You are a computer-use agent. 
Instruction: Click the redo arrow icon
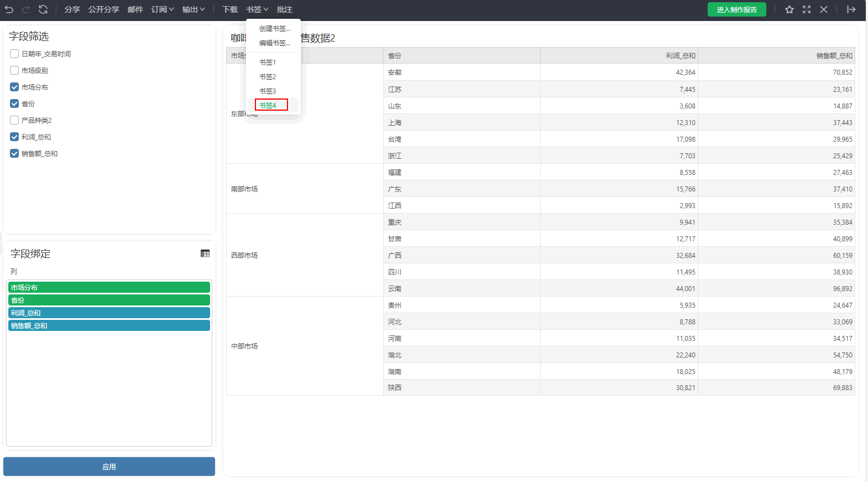25,9
